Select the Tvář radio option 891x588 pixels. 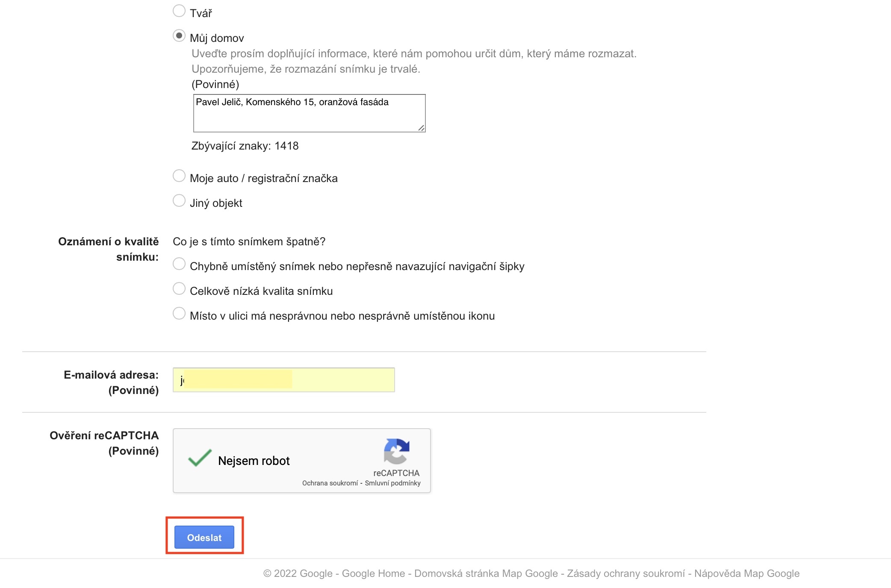[179, 11]
